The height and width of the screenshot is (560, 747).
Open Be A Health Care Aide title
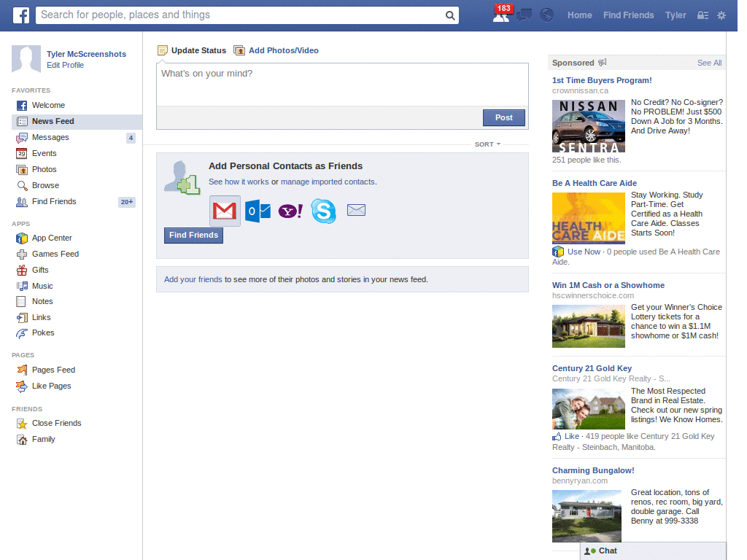594,183
